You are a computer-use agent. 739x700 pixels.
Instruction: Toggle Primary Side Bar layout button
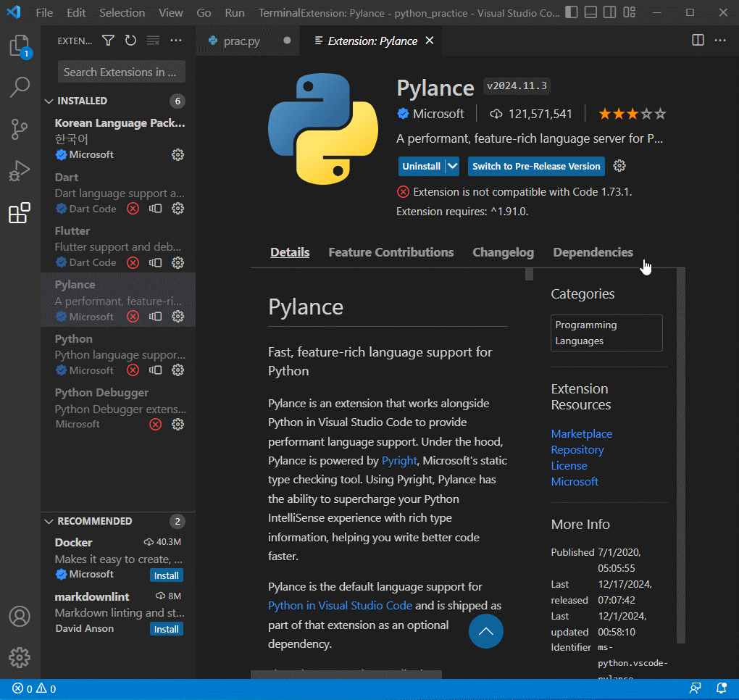571,12
